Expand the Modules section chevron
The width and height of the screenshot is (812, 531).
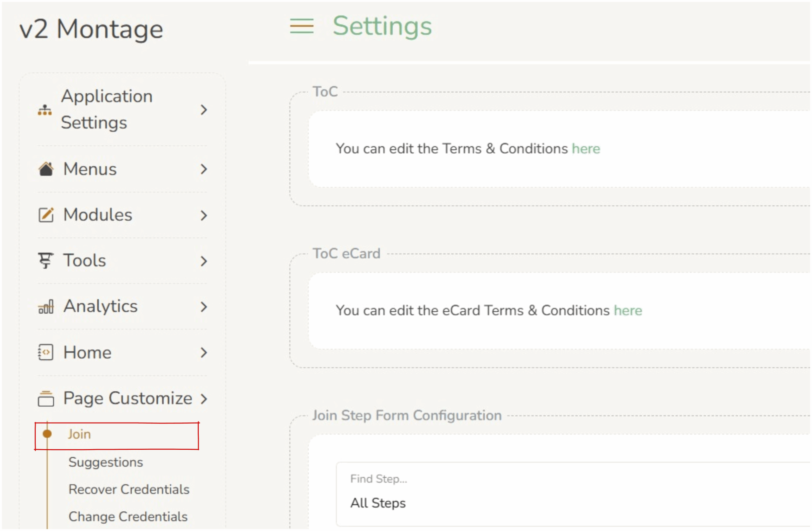click(204, 215)
